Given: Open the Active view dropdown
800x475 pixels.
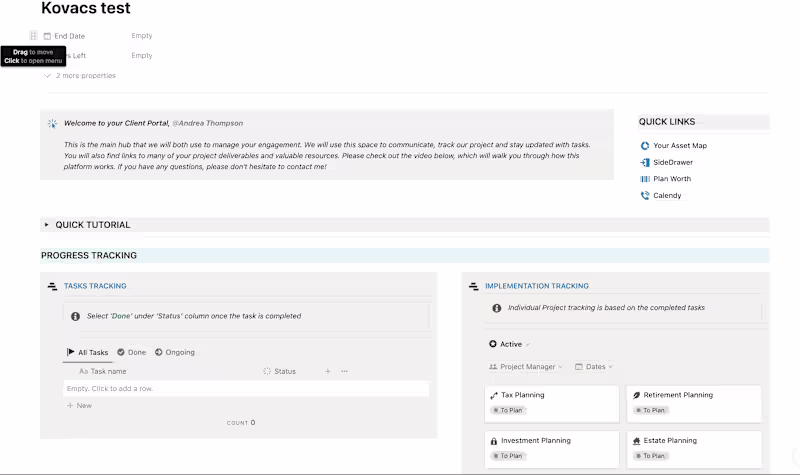Looking at the screenshot, I should 506,344.
